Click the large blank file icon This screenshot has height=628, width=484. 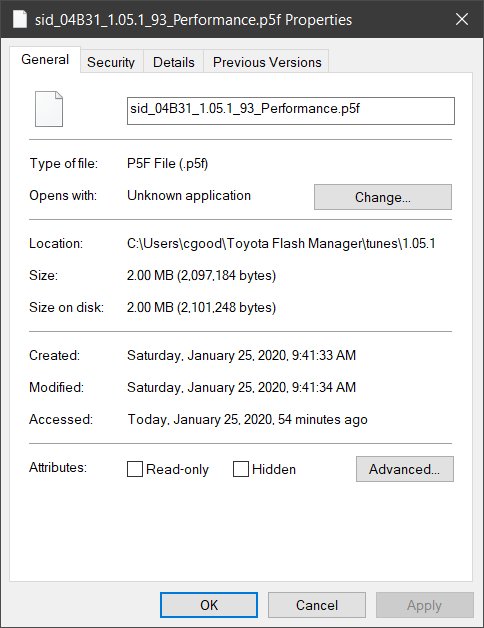click(49, 109)
